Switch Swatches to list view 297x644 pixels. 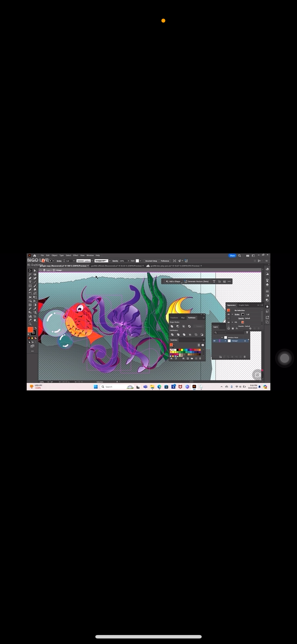coord(199,345)
